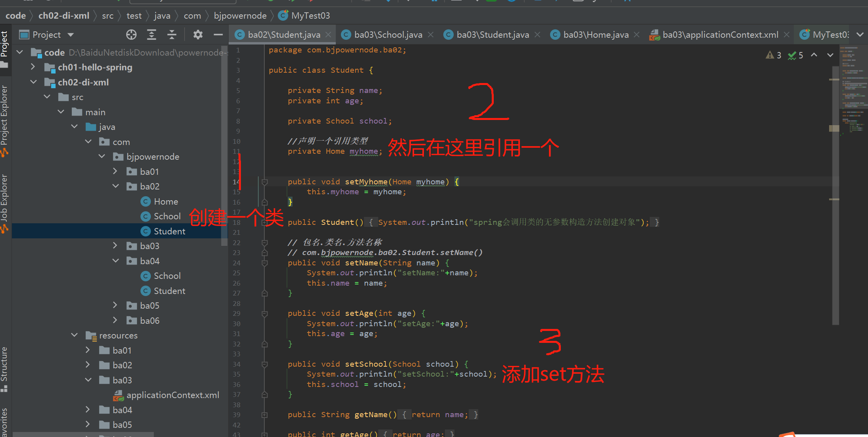Toggle fold on setMyhome method gutter
The width and height of the screenshot is (868, 437).
tap(265, 182)
